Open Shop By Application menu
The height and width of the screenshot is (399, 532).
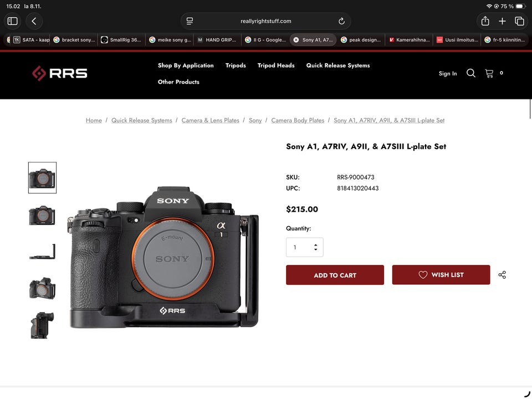click(x=186, y=65)
